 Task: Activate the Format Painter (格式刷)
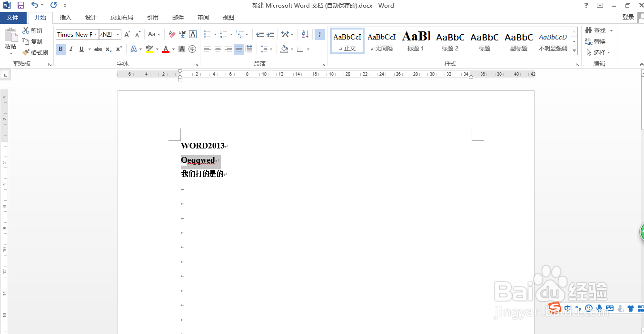pos(35,53)
